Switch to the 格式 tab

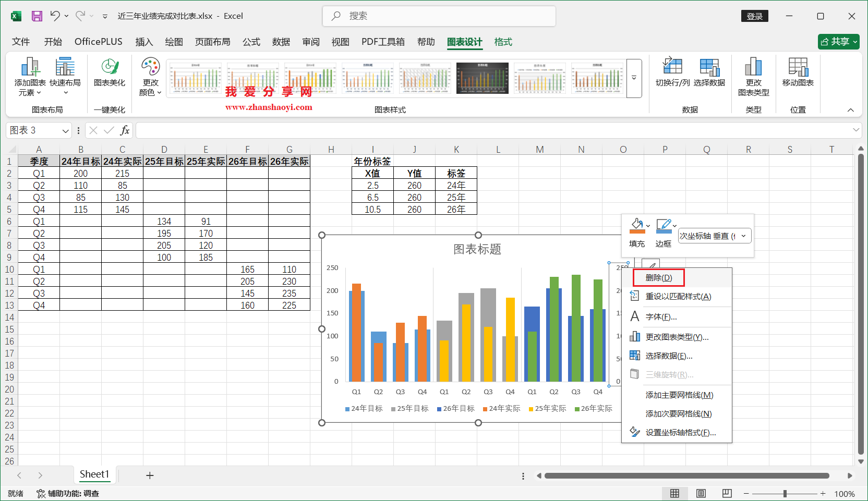(x=503, y=42)
